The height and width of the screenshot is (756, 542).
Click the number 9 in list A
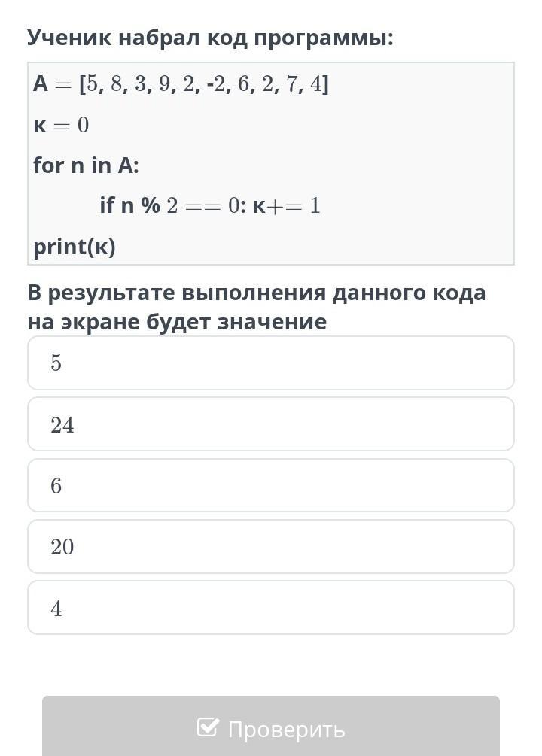pos(164,84)
